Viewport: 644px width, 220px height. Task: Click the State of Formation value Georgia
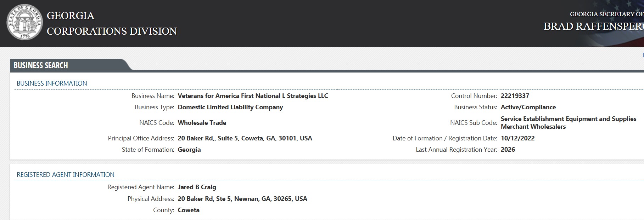point(189,150)
